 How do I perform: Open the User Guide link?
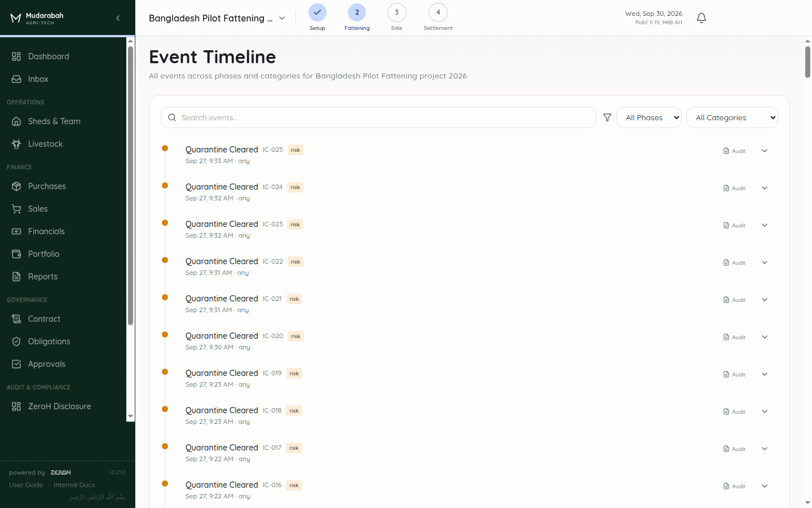26,485
